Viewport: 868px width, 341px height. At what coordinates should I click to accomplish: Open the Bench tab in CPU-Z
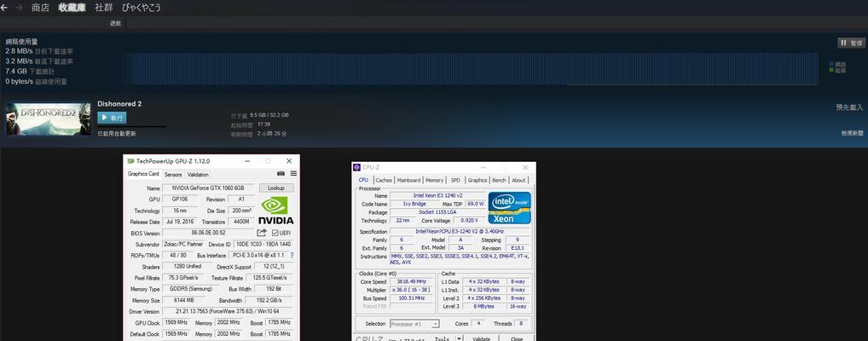tap(500, 180)
